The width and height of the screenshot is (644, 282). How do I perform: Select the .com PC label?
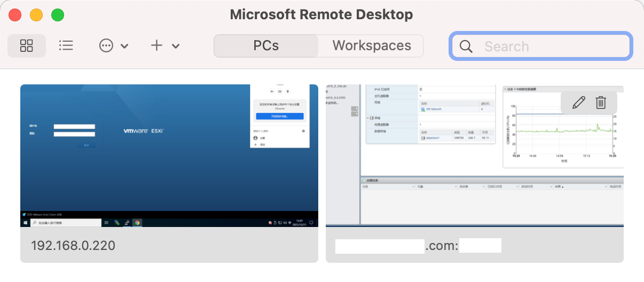[418, 246]
